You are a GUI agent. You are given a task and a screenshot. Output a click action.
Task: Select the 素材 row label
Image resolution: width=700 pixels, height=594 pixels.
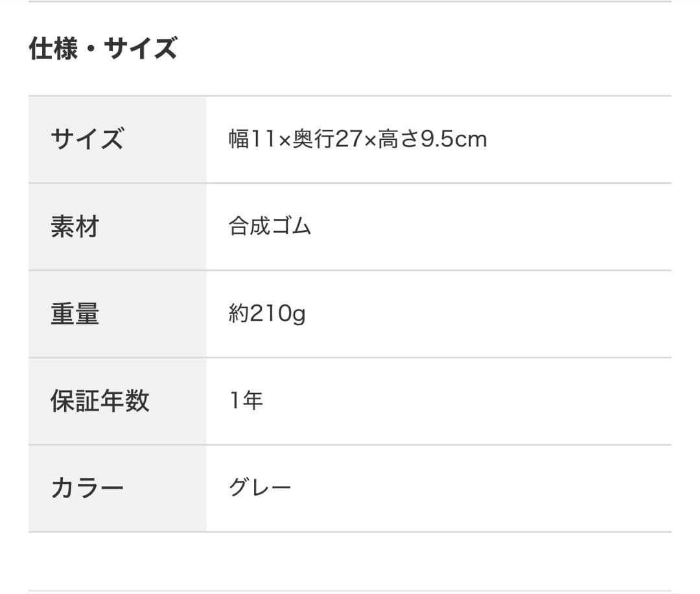(x=75, y=226)
